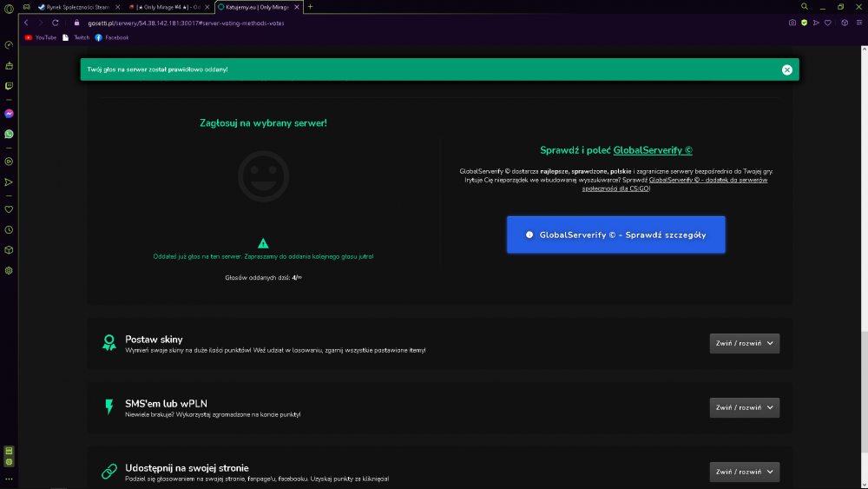This screenshot has width=868, height=489.
Task: Open My Flow arrow icon in sidebar
Action: pos(9,182)
